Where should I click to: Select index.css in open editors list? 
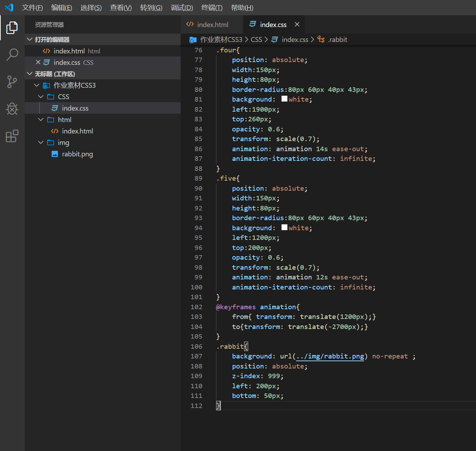pos(103,62)
